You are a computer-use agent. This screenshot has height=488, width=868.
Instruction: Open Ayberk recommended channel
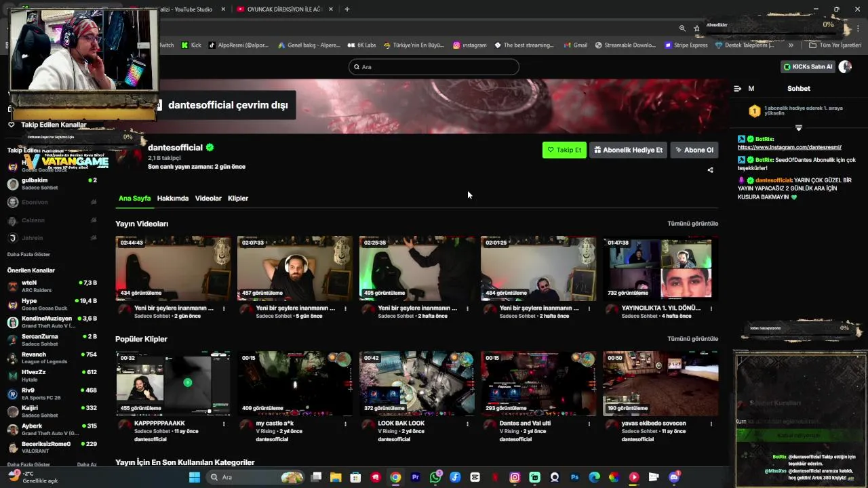pos(52,429)
